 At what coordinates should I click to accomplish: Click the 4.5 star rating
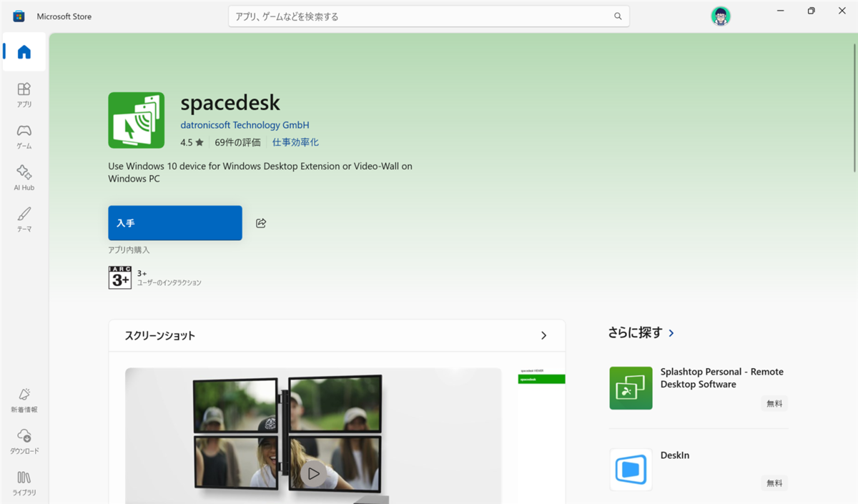pyautogui.click(x=192, y=142)
